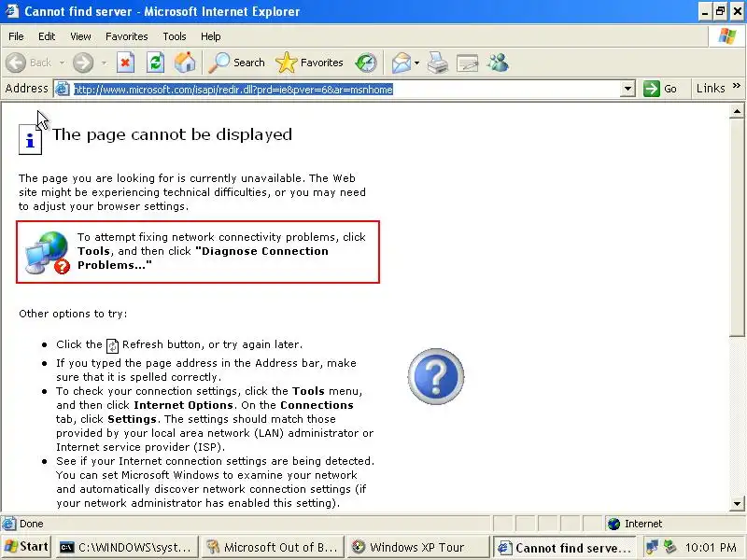Open the Edit menu
Viewport: 747px width, 560px height.
click(47, 36)
